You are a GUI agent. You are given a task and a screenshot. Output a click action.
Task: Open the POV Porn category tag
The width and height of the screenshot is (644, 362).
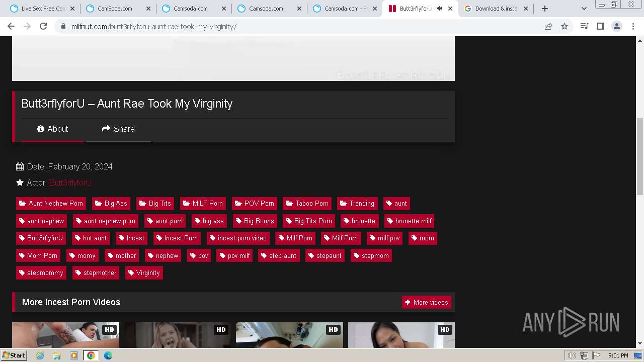254,204
